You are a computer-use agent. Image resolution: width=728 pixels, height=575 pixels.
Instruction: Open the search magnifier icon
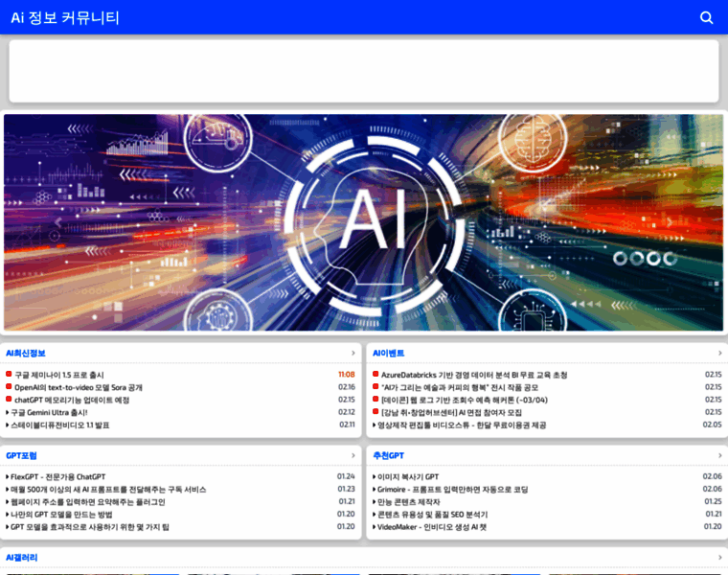click(x=706, y=17)
